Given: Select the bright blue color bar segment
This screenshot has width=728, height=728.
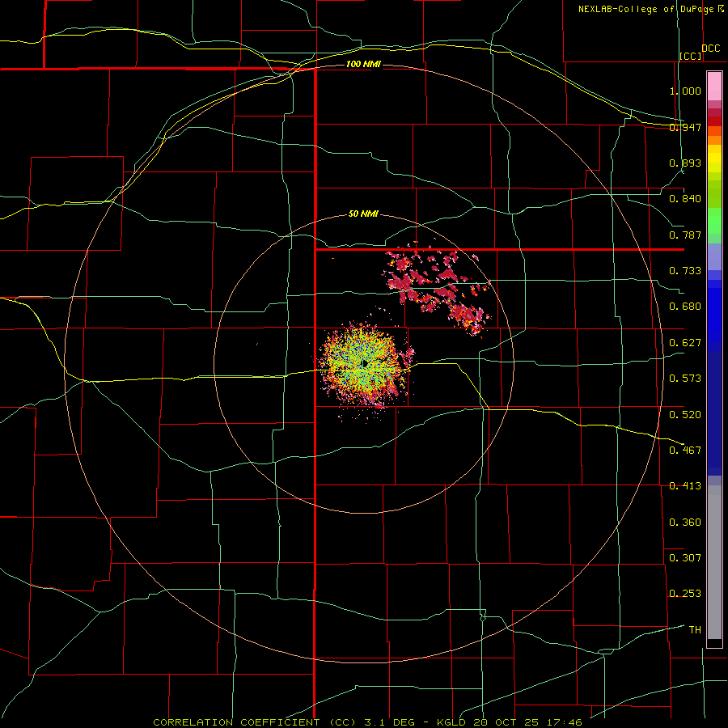Looking at the screenshot, I should [x=714, y=315].
